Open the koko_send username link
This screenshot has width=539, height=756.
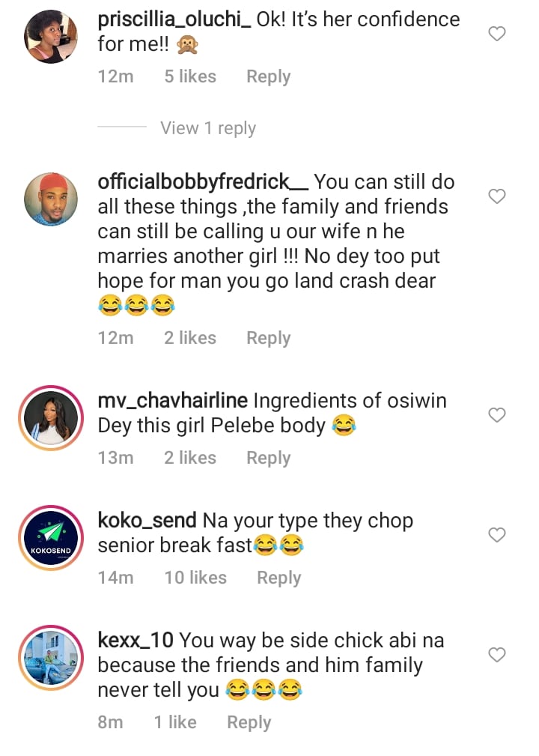tap(147, 521)
